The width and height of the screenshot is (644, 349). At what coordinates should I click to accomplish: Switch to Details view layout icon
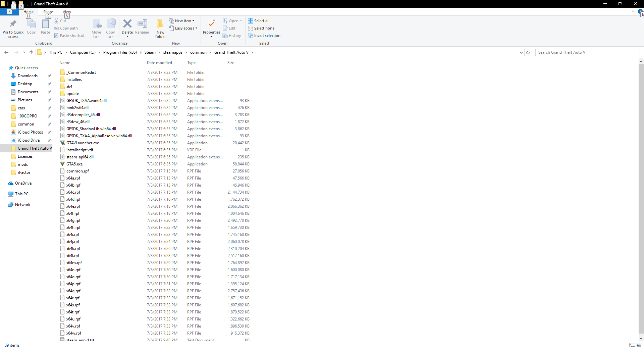pos(632,345)
